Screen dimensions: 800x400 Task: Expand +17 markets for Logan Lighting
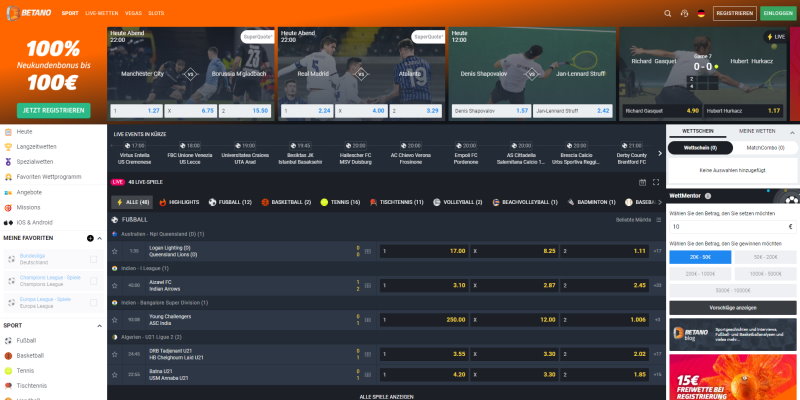coord(657,251)
